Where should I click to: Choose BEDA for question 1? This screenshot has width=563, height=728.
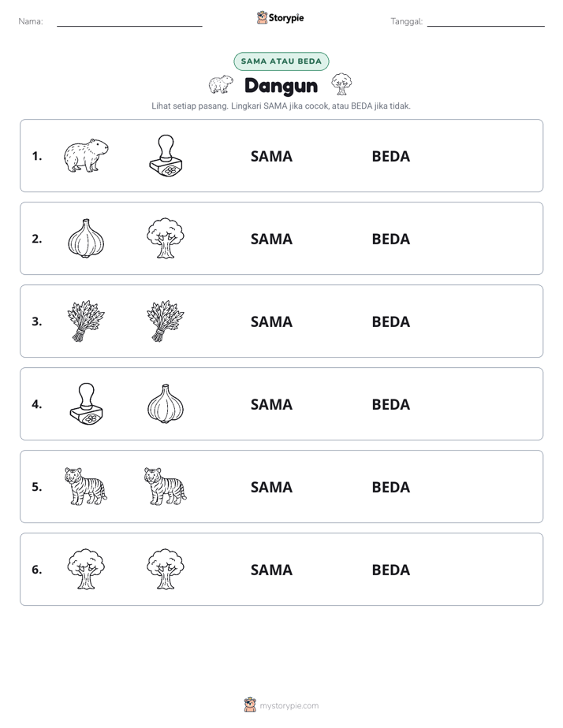point(390,157)
